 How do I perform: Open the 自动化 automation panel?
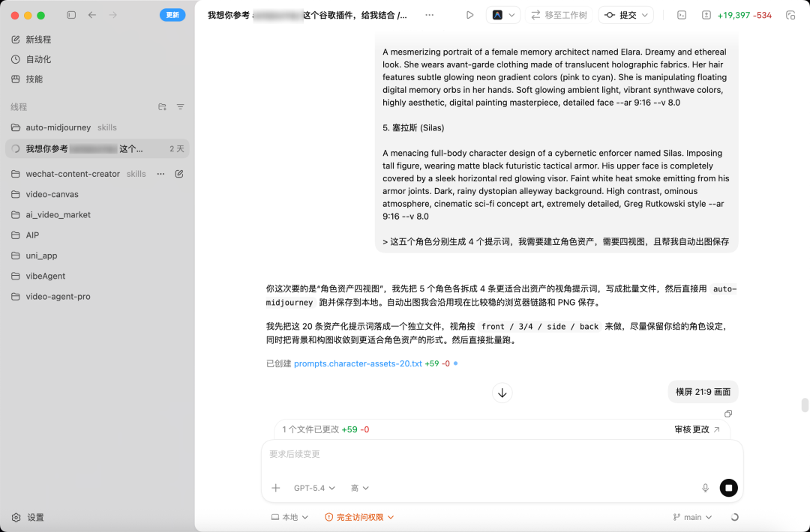tap(18, 59)
